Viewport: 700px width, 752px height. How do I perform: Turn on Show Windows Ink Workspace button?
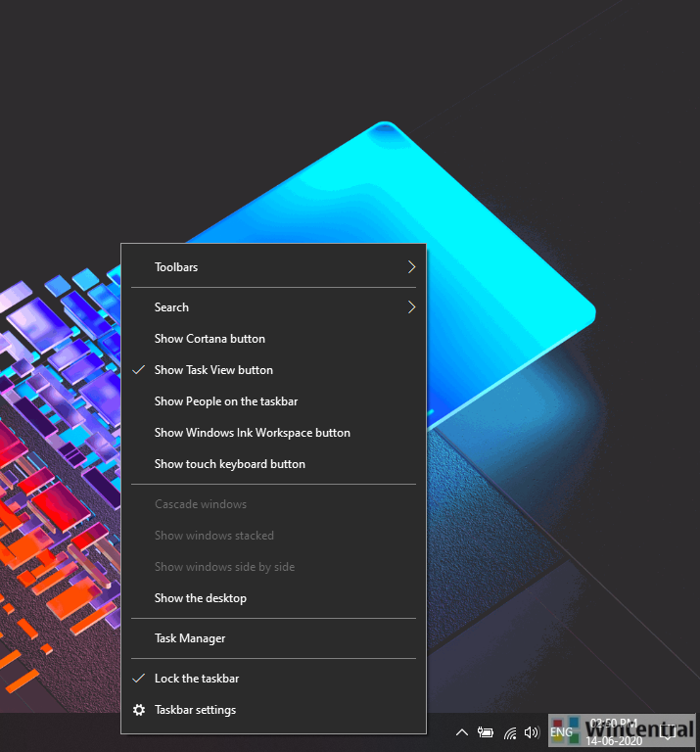coord(252,433)
